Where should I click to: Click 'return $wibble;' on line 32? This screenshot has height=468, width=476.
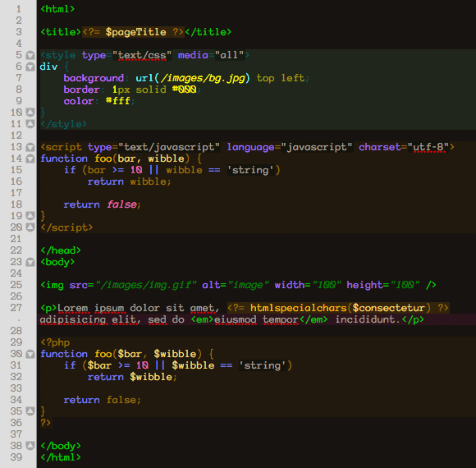[132, 377]
